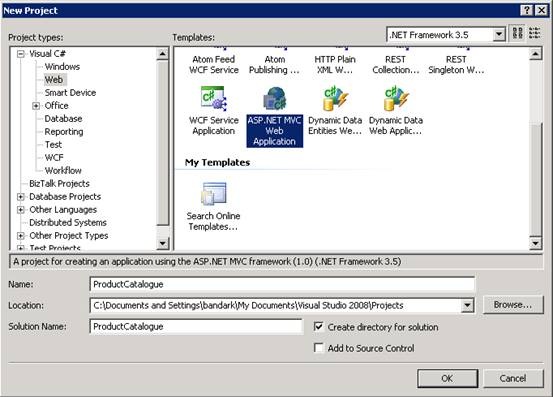The image size is (553, 397).
Task: Select the Atom Feed WCF Service template
Action: [214, 65]
